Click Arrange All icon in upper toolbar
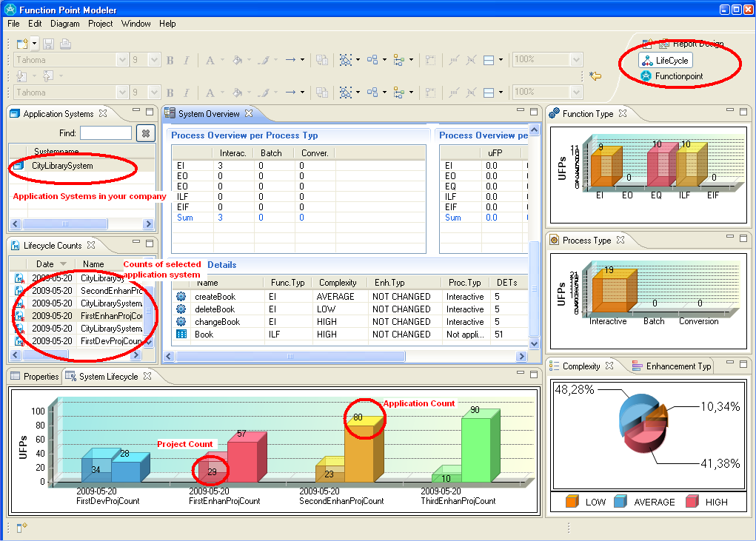 point(372,60)
